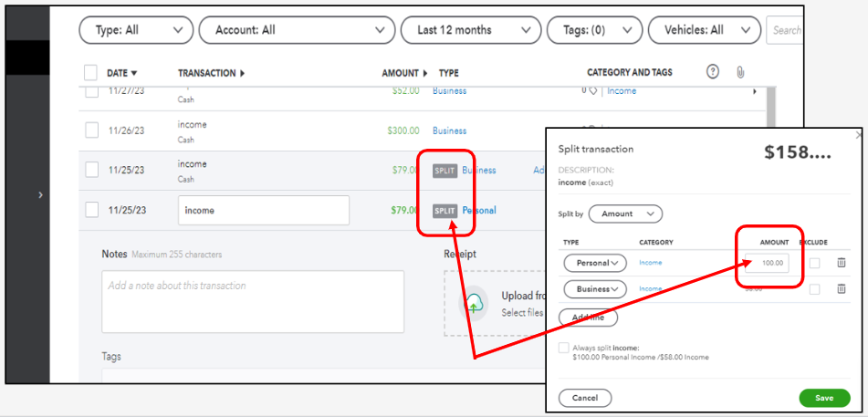Click the $300.00 amount on 11/26/23
The image size is (868, 417).
tap(403, 130)
